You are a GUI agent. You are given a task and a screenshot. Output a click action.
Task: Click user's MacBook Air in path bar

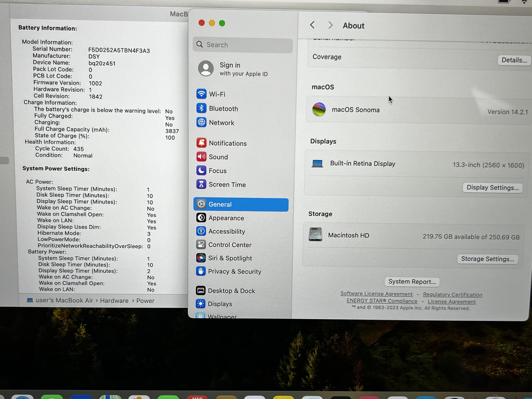(x=64, y=300)
